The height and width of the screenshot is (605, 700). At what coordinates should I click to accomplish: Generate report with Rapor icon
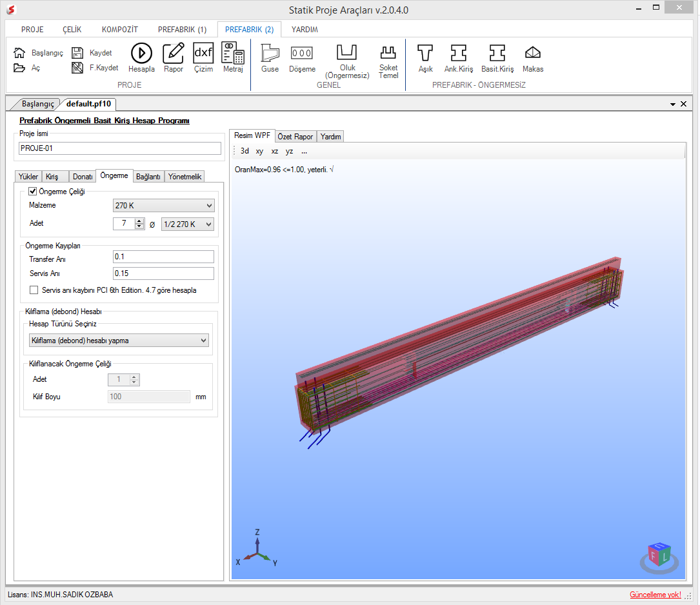pyautogui.click(x=173, y=57)
